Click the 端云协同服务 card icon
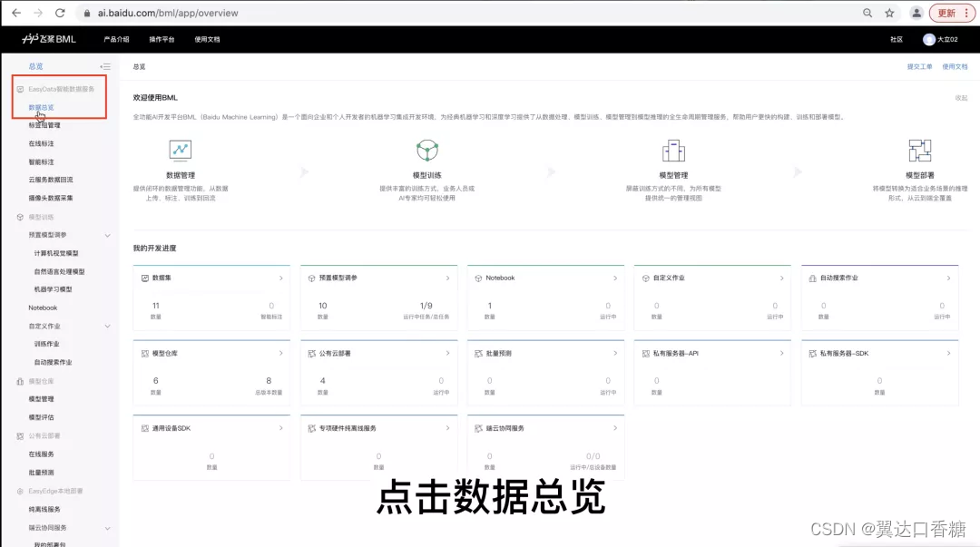The height and width of the screenshot is (547, 980). [x=479, y=429]
